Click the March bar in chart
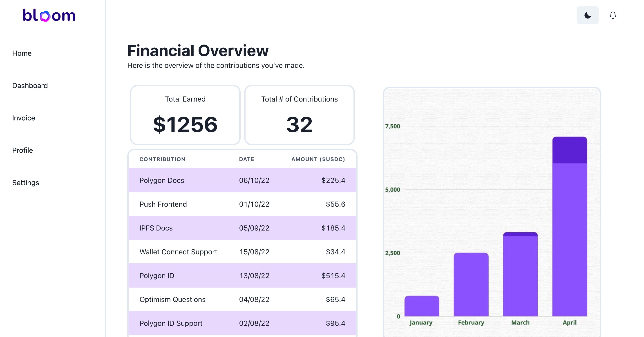This screenshot has height=337, width=644. tap(520, 274)
